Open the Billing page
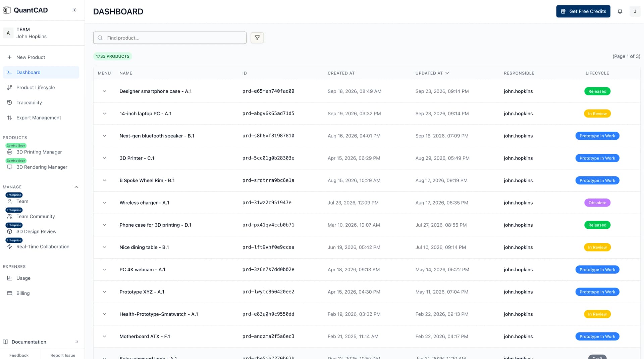Viewport: 644px width, 359px height. pos(41,294)
